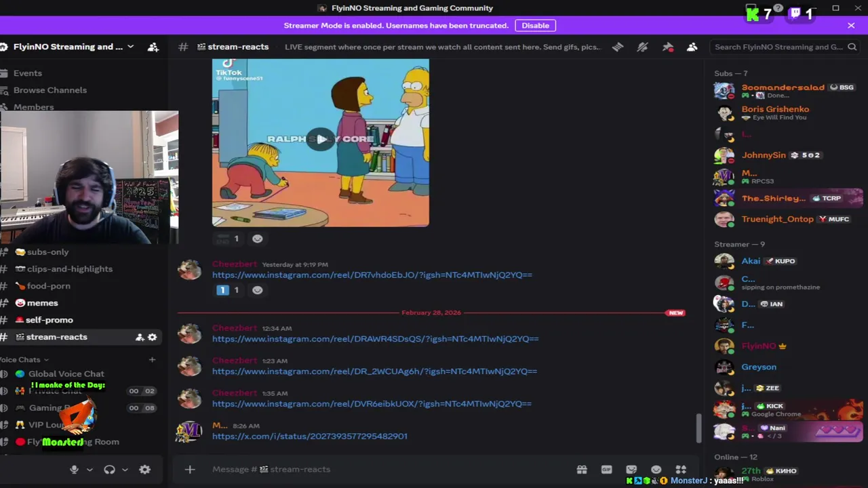Click 27th member in Online list
Image resolution: width=868 pixels, height=488 pixels.
tap(787, 474)
